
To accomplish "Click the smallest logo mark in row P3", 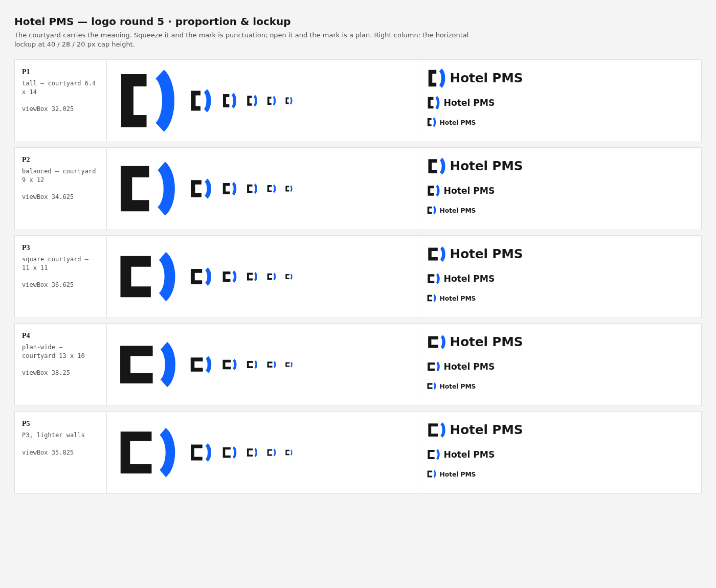I will [289, 277].
